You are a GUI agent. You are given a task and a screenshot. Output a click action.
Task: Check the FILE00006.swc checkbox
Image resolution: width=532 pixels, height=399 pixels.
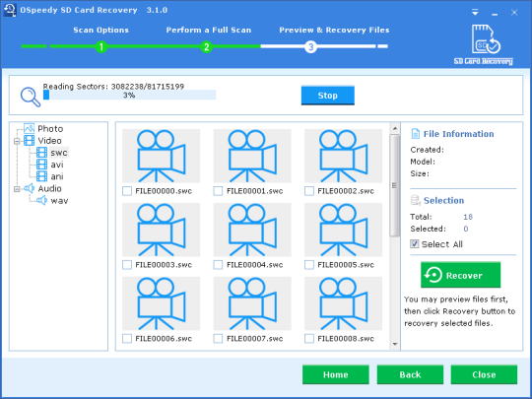click(127, 339)
